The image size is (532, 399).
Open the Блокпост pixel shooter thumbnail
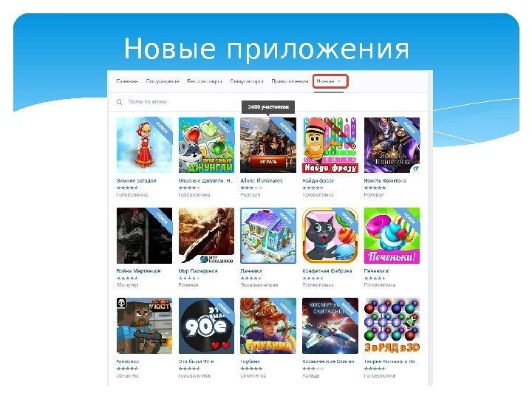coord(144,326)
